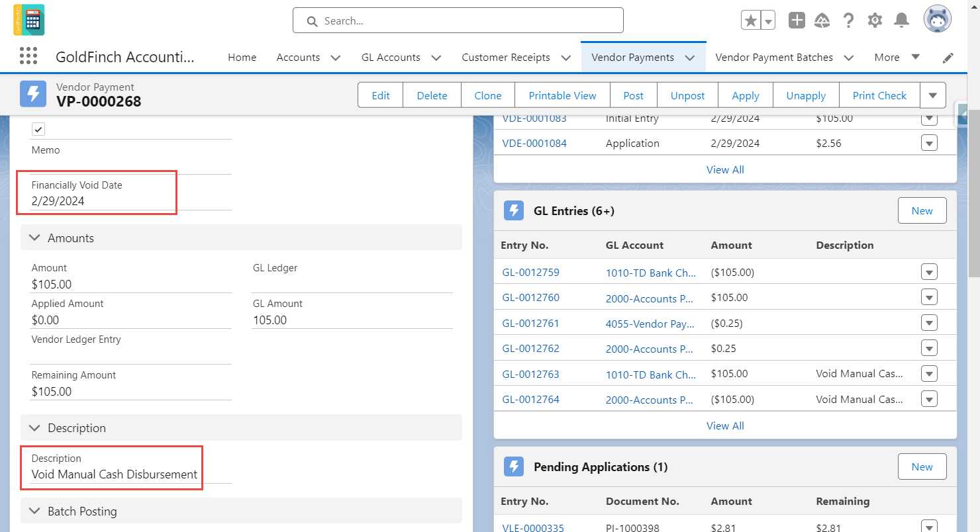Open row actions for VDE-0001084
The image size is (980, 532).
[929, 143]
